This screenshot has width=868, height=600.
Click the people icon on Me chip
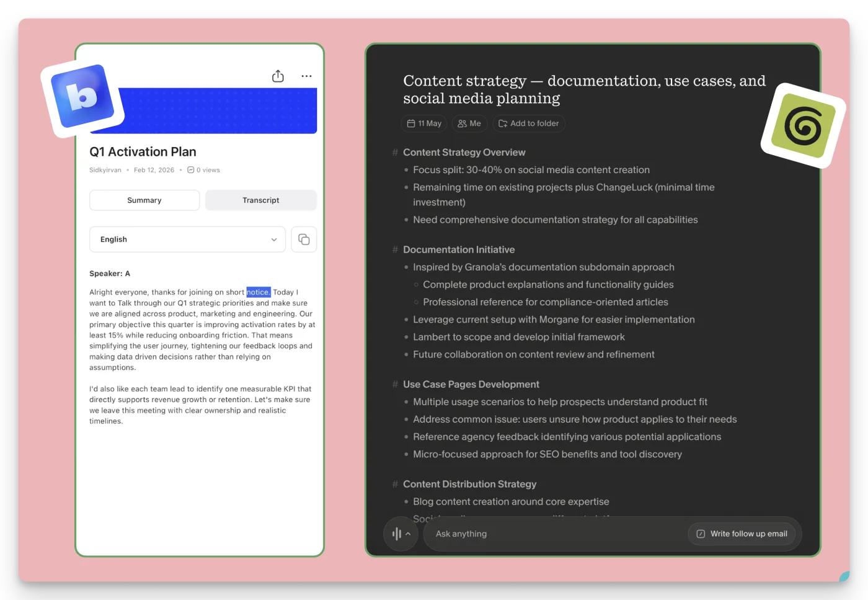462,123
